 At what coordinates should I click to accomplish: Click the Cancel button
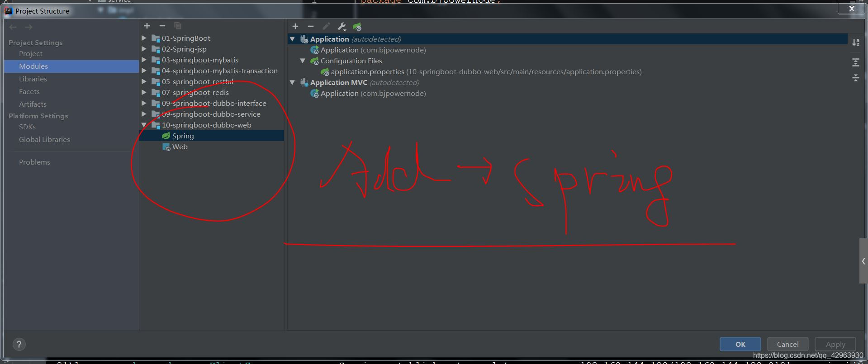pos(787,344)
